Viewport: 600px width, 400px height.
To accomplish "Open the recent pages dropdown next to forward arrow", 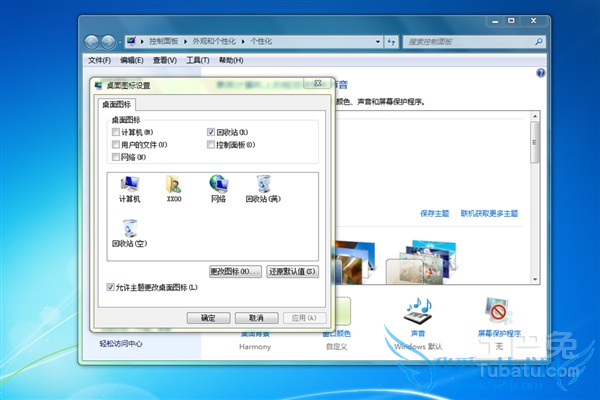I will 120,42.
